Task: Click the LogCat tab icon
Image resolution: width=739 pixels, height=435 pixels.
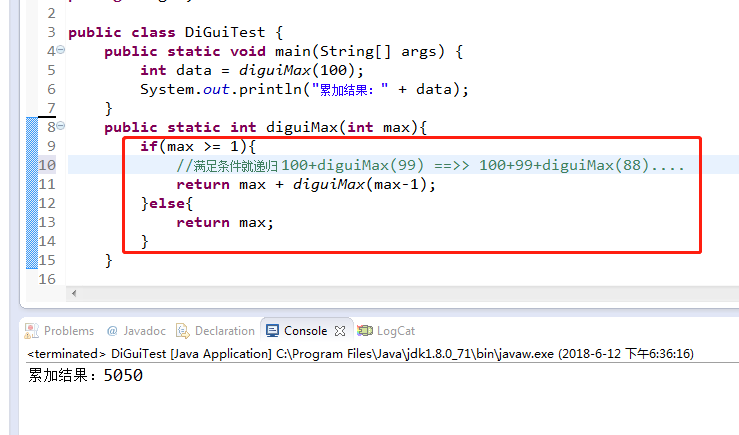Action: [x=365, y=331]
